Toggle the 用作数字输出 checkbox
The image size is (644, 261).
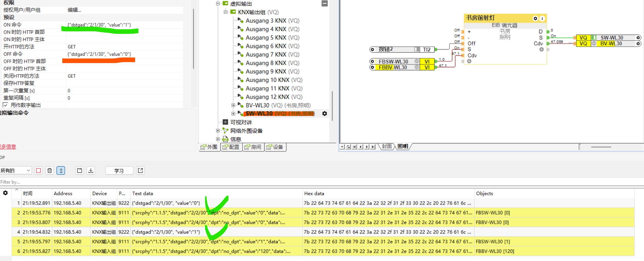pyautogui.click(x=5, y=105)
